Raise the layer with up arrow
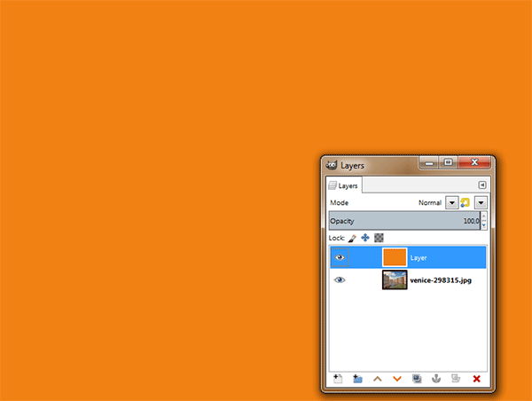The height and width of the screenshot is (401, 532). point(378,379)
